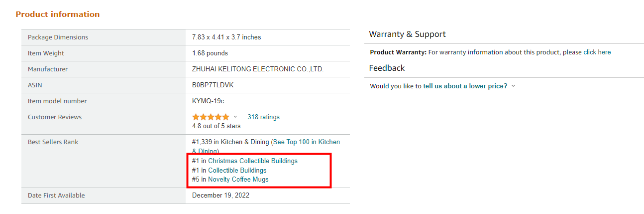644x214 pixels.
Task: Open See Top 100 in Kitchen & Dining
Action: coord(306,142)
